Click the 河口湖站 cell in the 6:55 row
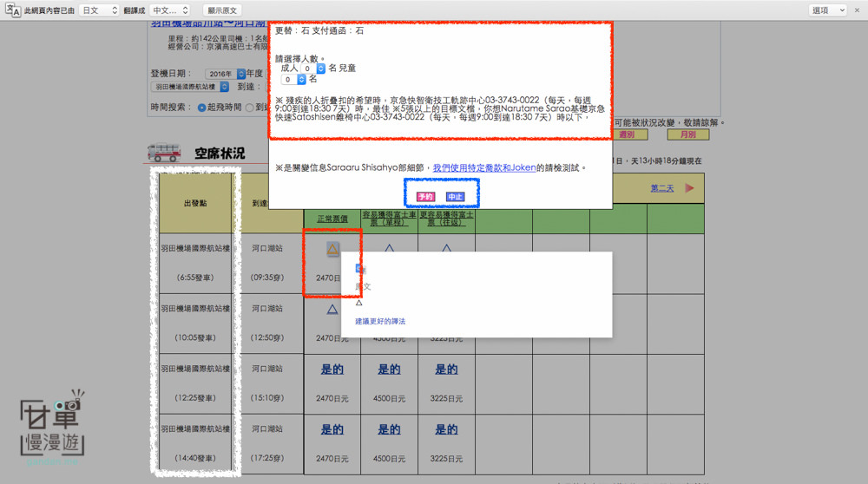 click(267, 248)
